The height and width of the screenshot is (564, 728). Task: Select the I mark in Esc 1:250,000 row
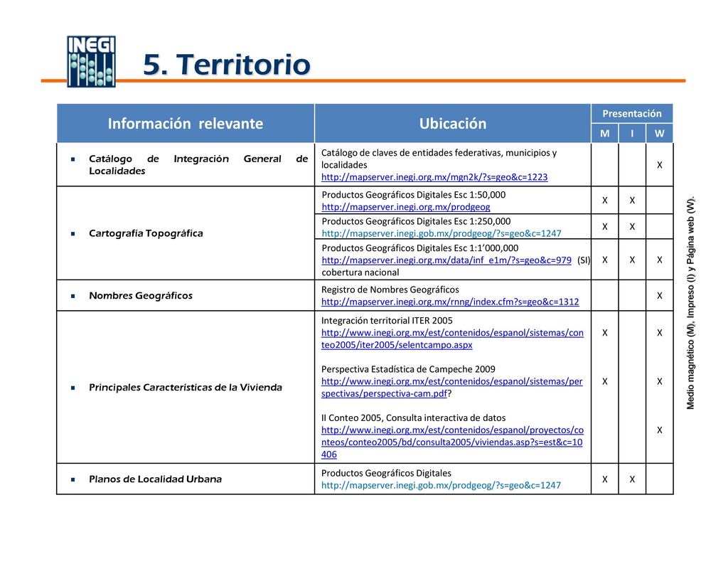click(632, 227)
